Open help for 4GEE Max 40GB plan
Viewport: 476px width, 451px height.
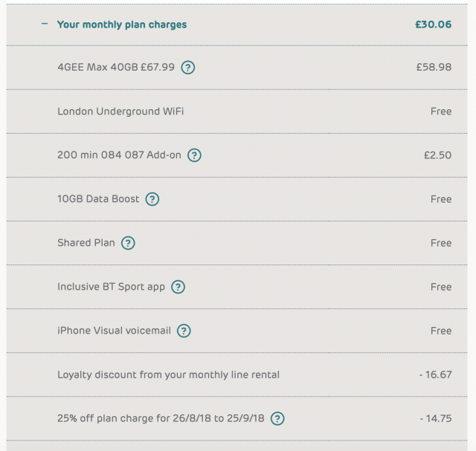[x=189, y=68]
